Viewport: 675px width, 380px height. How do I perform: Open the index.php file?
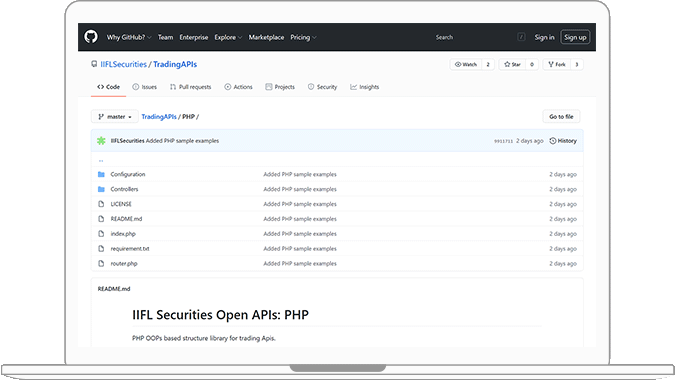click(x=123, y=234)
